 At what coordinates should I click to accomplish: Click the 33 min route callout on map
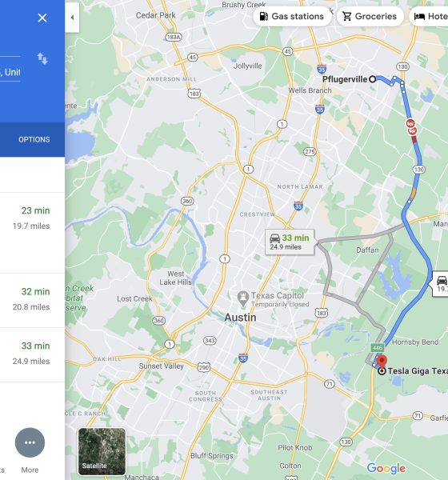click(290, 242)
